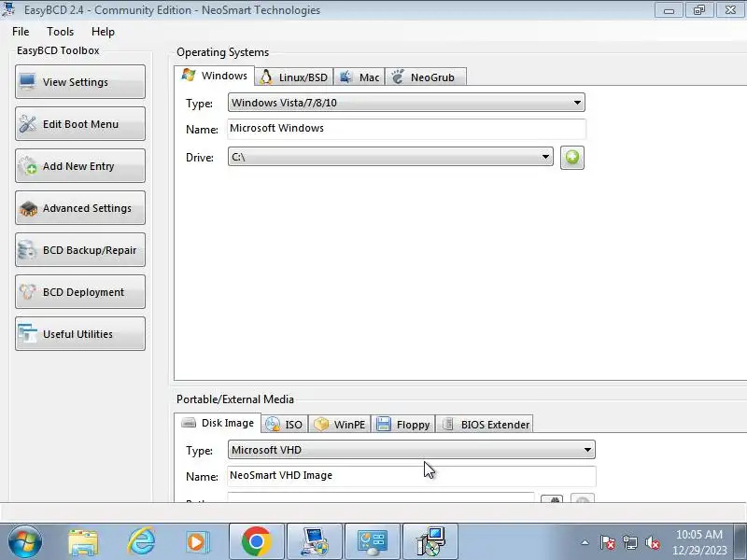Screen dimensions: 747x560
Task: Switch to the Floppy tab
Action: pos(403,425)
